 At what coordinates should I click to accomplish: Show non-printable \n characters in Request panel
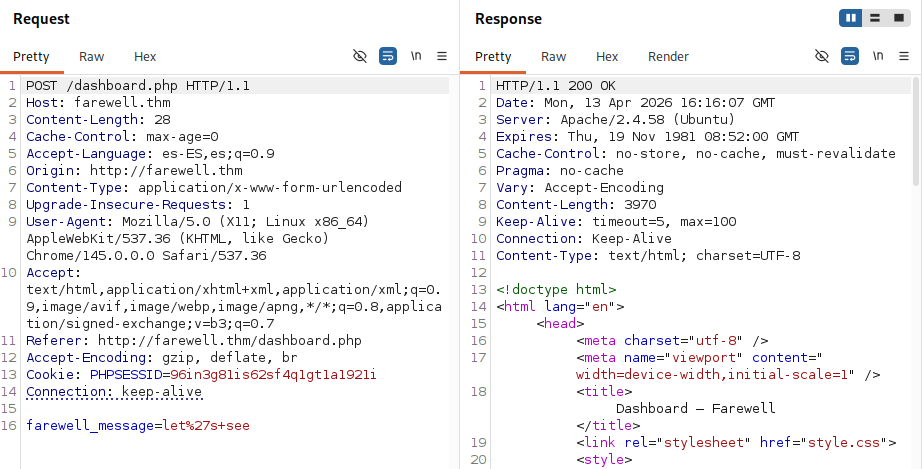coord(416,56)
